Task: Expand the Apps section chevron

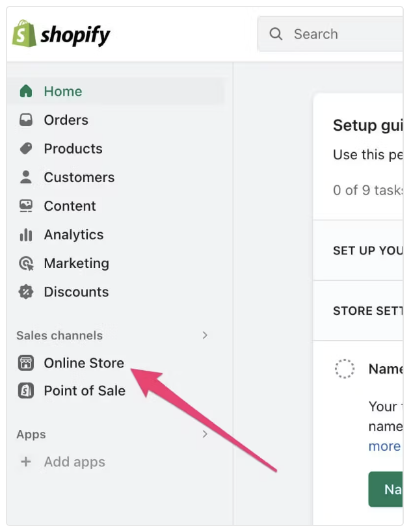Action: tap(205, 434)
